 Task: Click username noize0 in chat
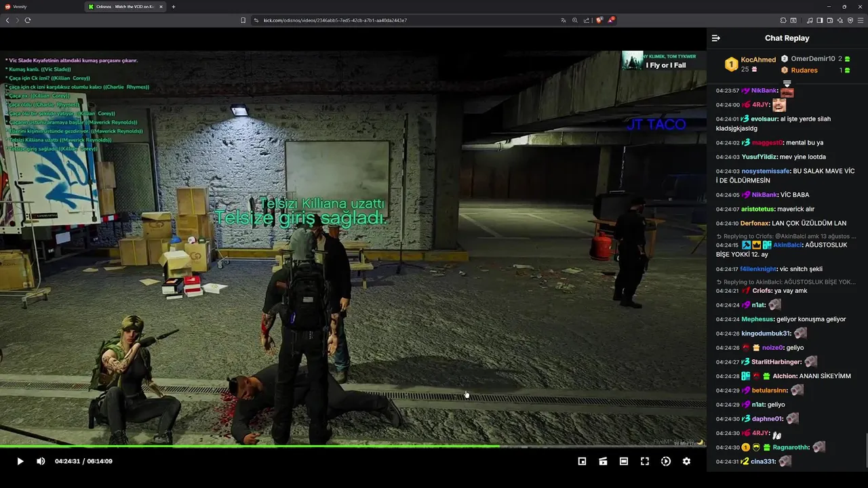772,348
